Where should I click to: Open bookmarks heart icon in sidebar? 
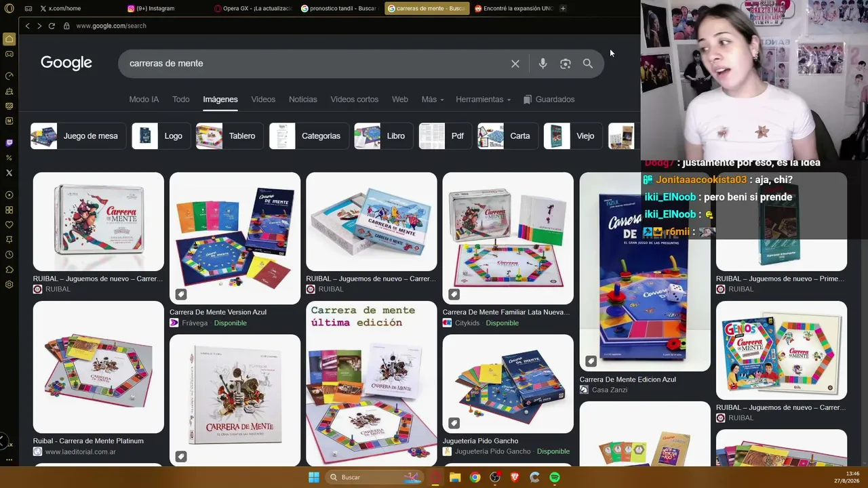tap(9, 225)
